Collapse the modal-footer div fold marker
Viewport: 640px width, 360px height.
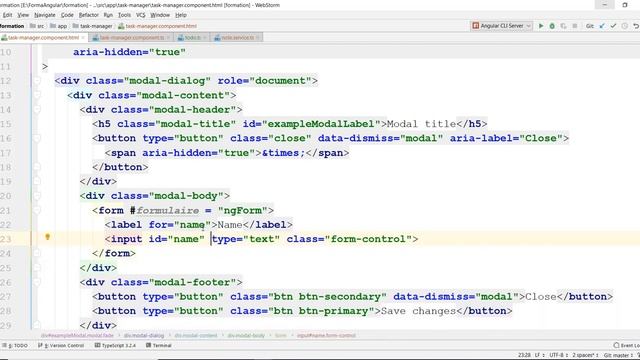point(37,282)
